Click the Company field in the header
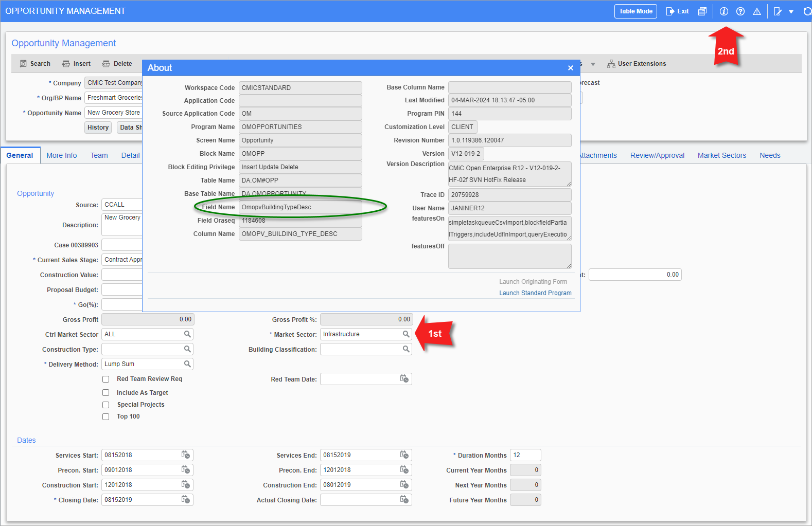This screenshot has width=812, height=526. (x=114, y=83)
